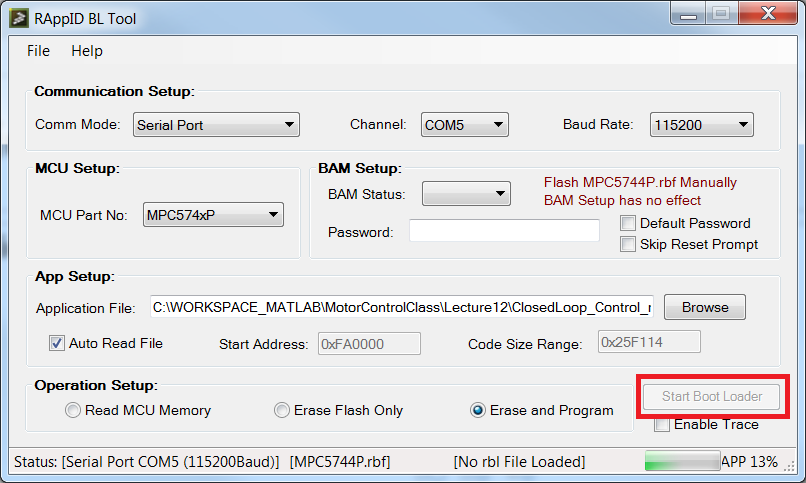Enable the Enable Trace checkbox
This screenshot has width=806, height=483.
pos(662,425)
